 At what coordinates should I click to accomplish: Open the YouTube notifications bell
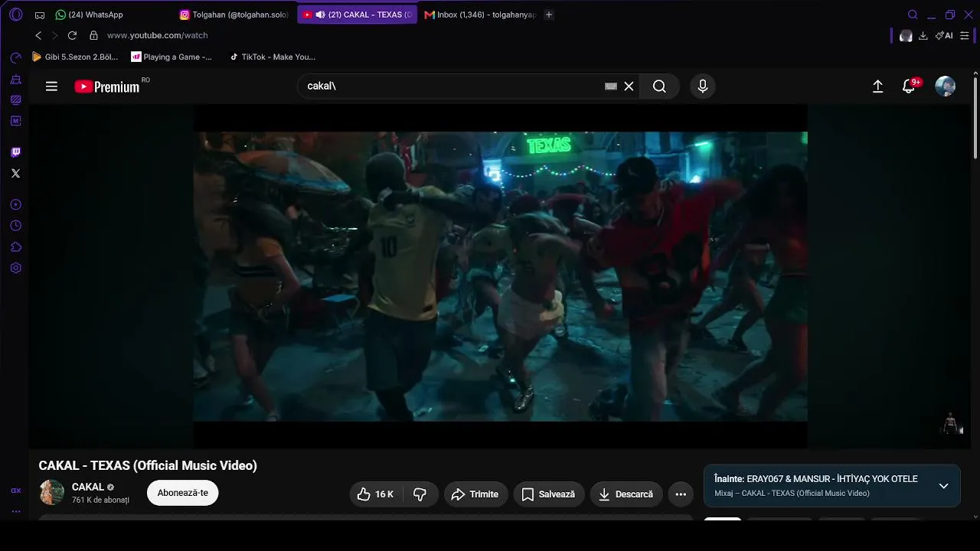(909, 86)
